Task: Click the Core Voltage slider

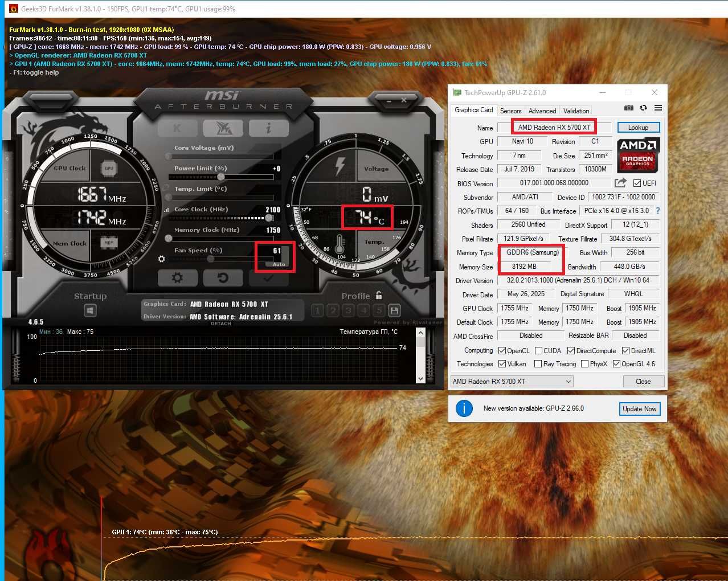Action: pos(220,156)
